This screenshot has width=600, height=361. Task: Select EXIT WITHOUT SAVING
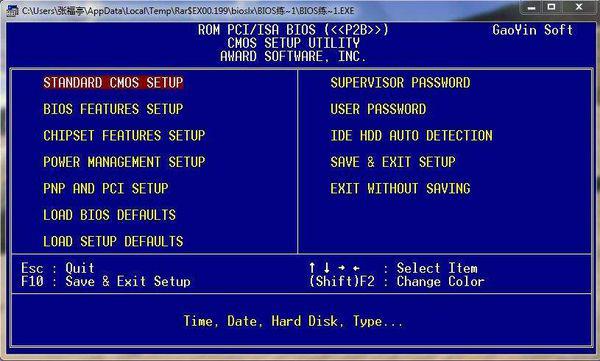click(x=400, y=188)
